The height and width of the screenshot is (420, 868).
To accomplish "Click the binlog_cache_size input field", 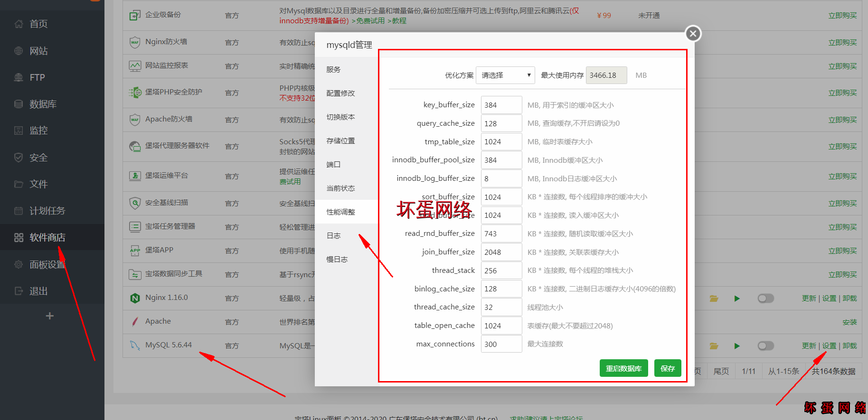I will pyautogui.click(x=501, y=289).
